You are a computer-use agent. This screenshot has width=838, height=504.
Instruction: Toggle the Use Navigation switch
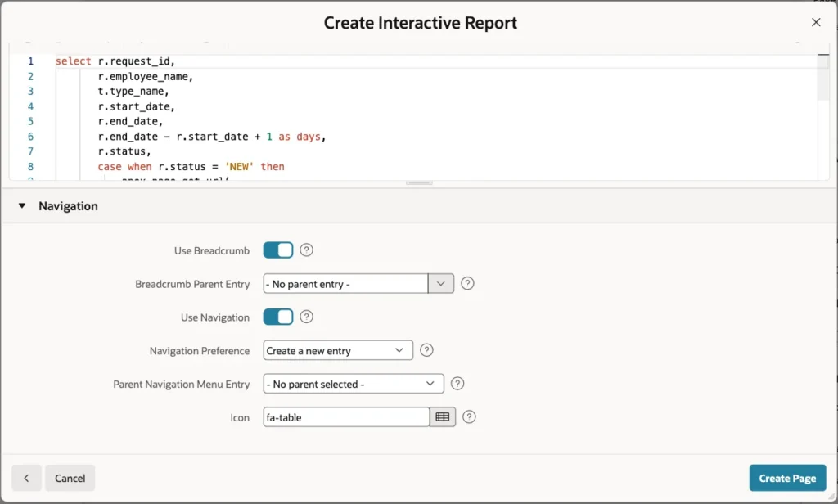pos(278,317)
